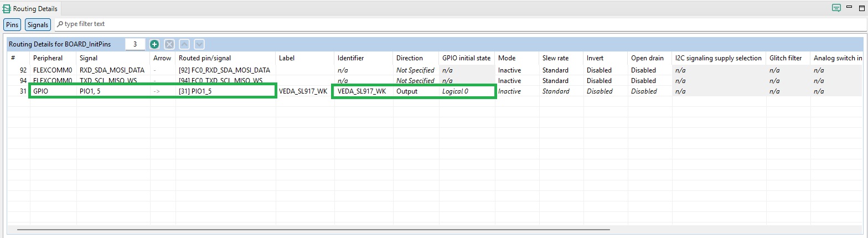This screenshot has width=868, height=238.
Task: Open the green feedback speech bubble icon
Action: tap(836, 8)
